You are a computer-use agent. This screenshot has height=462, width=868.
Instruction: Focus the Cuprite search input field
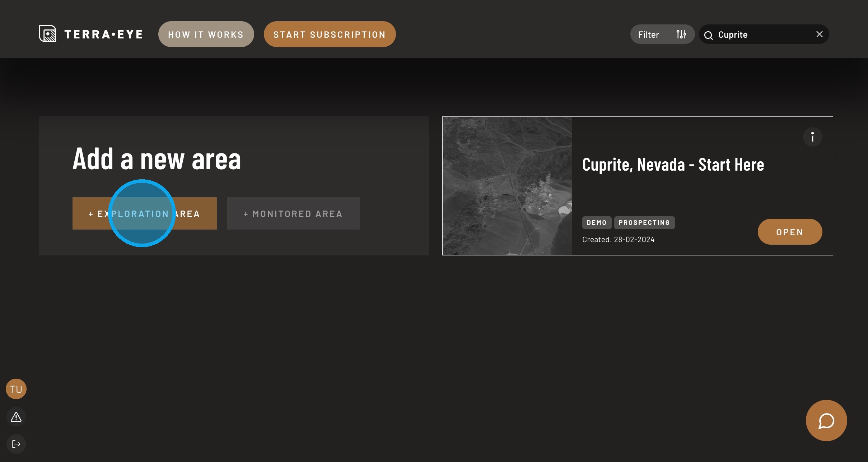click(x=761, y=35)
